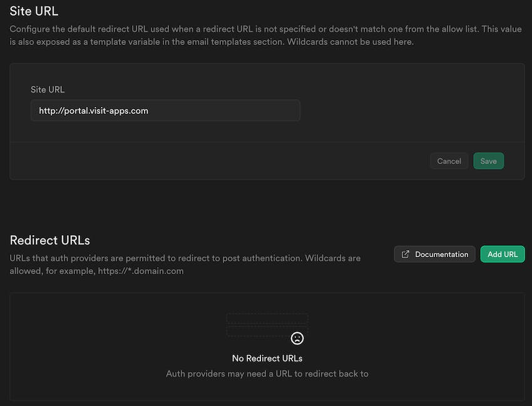The image size is (532, 406).
Task: Click the upper dashed row of the placeholder graphic
Action: [x=267, y=318]
